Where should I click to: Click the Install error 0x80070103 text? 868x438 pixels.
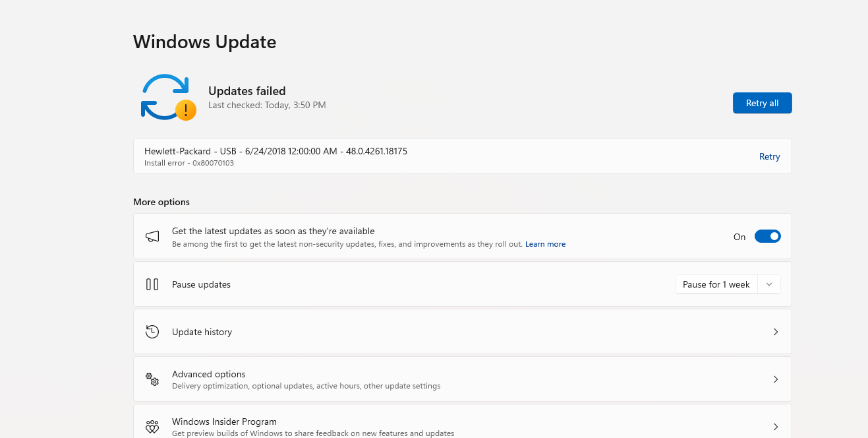click(x=189, y=163)
